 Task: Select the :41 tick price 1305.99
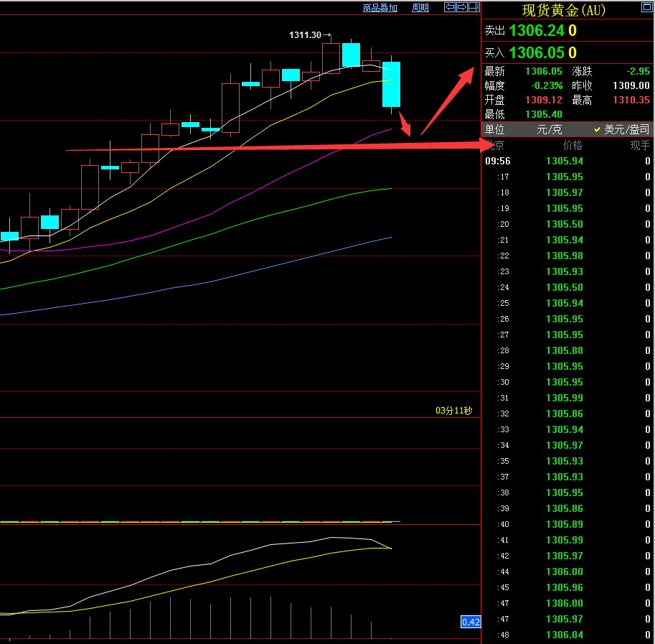coord(565,540)
